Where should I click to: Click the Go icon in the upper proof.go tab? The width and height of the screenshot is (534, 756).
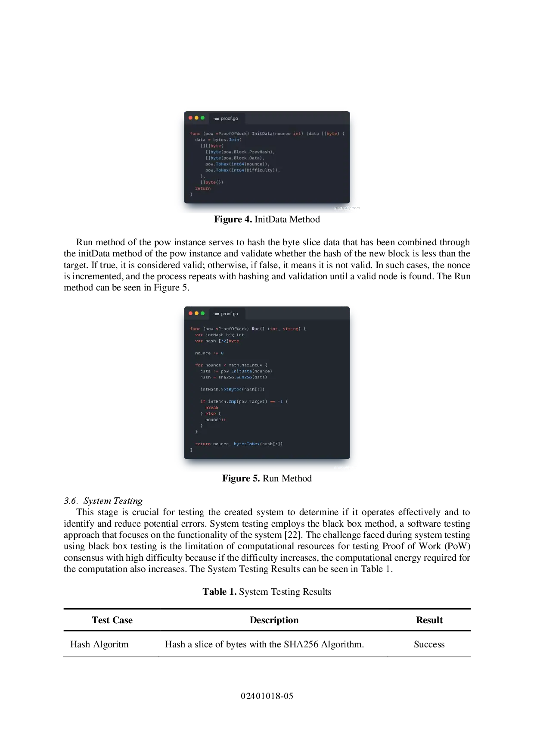(x=217, y=119)
